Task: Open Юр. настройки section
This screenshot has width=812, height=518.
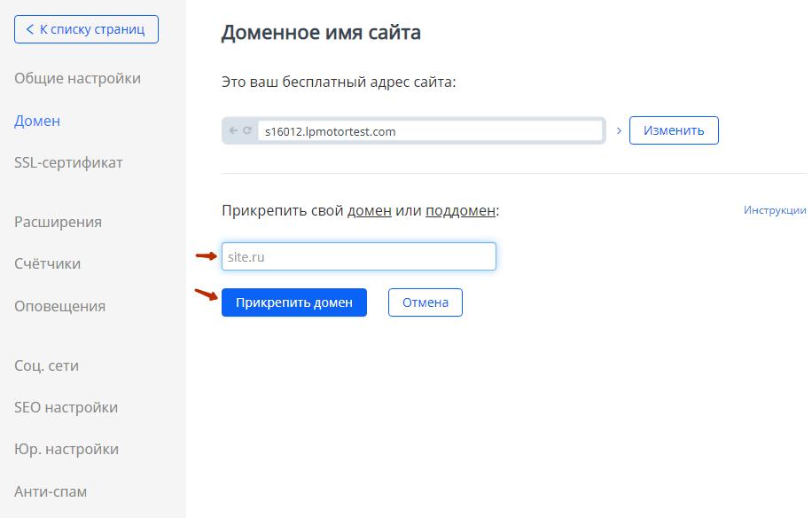Action: (66, 449)
